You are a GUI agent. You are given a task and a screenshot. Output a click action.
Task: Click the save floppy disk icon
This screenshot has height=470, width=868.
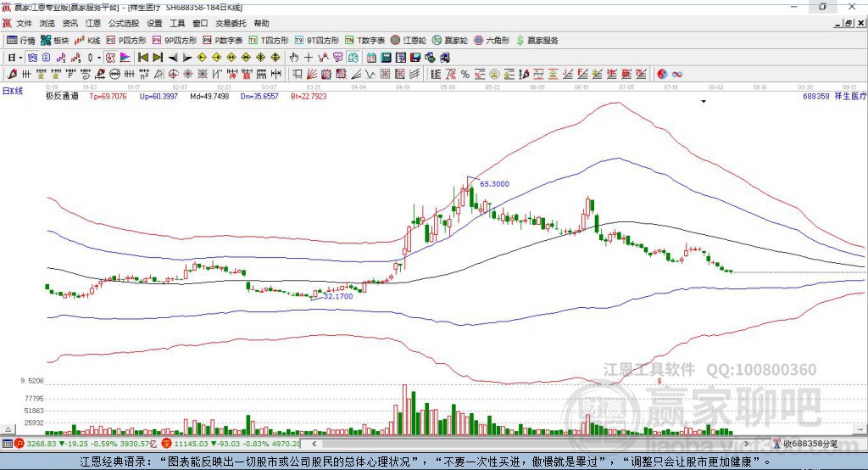pos(415,58)
